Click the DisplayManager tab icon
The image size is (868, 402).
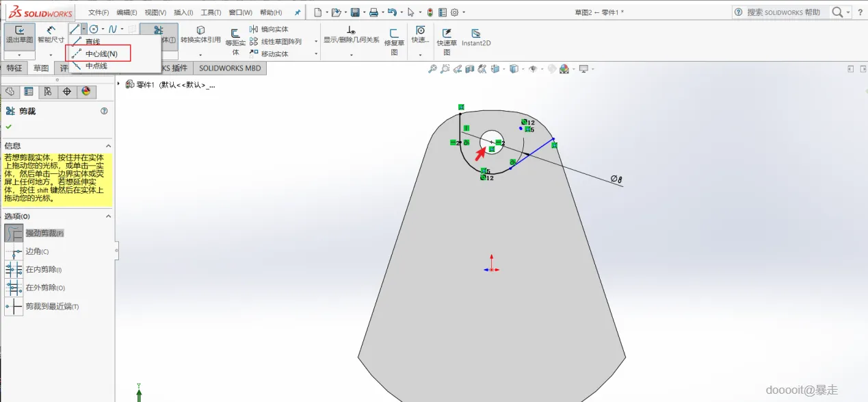[86, 92]
